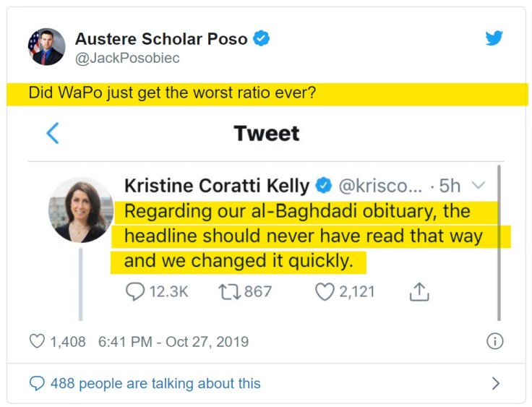Viewport: 532px width, 407px height.
Task: Open 488 people are talking about this
Action: pos(155,383)
